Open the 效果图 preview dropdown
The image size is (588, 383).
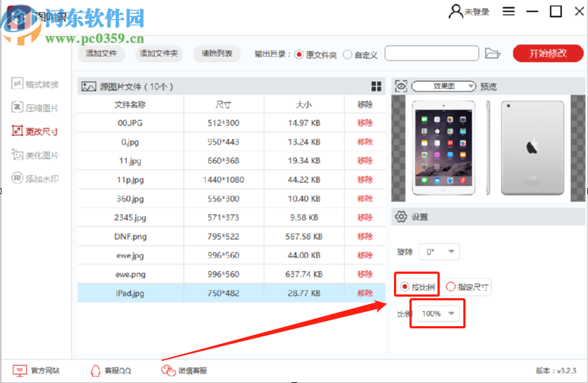point(443,86)
